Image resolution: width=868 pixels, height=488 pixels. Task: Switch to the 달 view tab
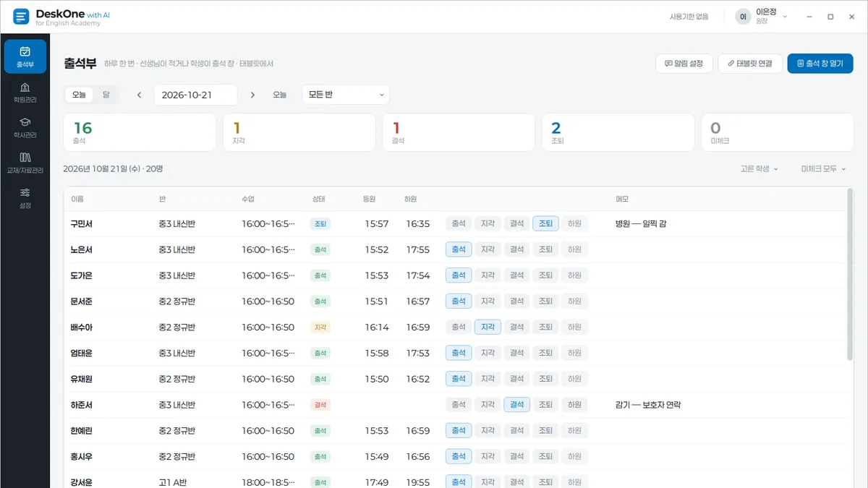106,94
